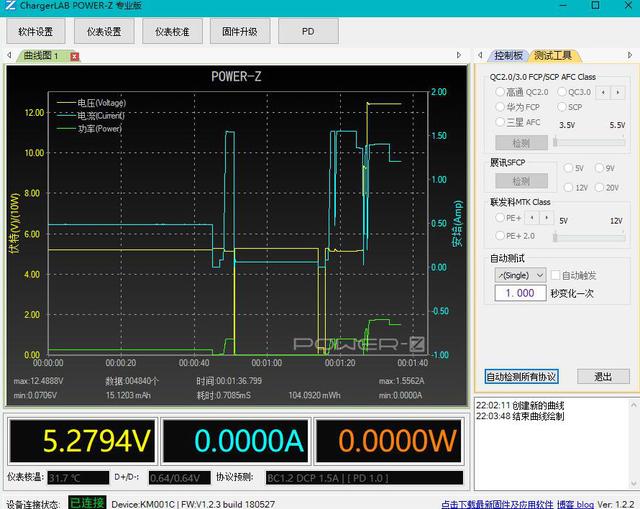Click the 检测 button under 展讯SFCP
640x509 pixels.
pos(521,181)
